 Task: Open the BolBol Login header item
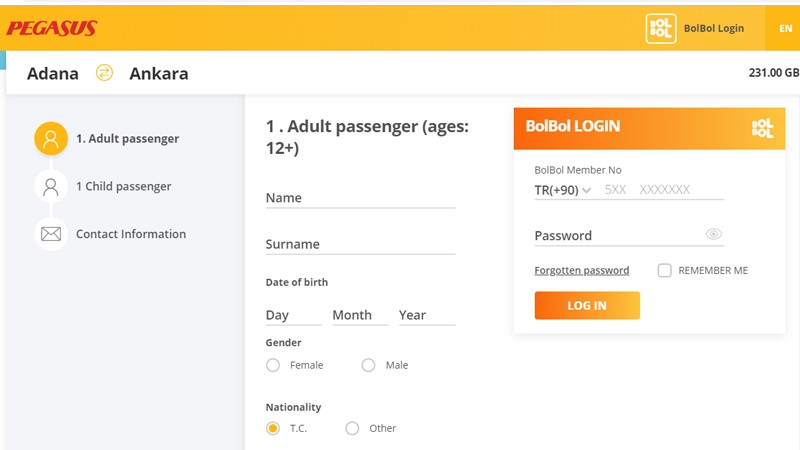tap(713, 28)
